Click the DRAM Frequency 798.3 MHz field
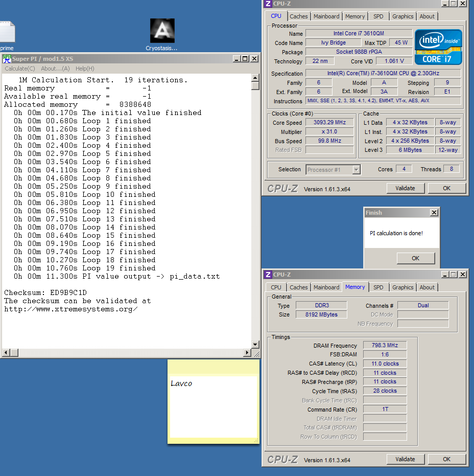The image size is (474, 476). [385, 345]
